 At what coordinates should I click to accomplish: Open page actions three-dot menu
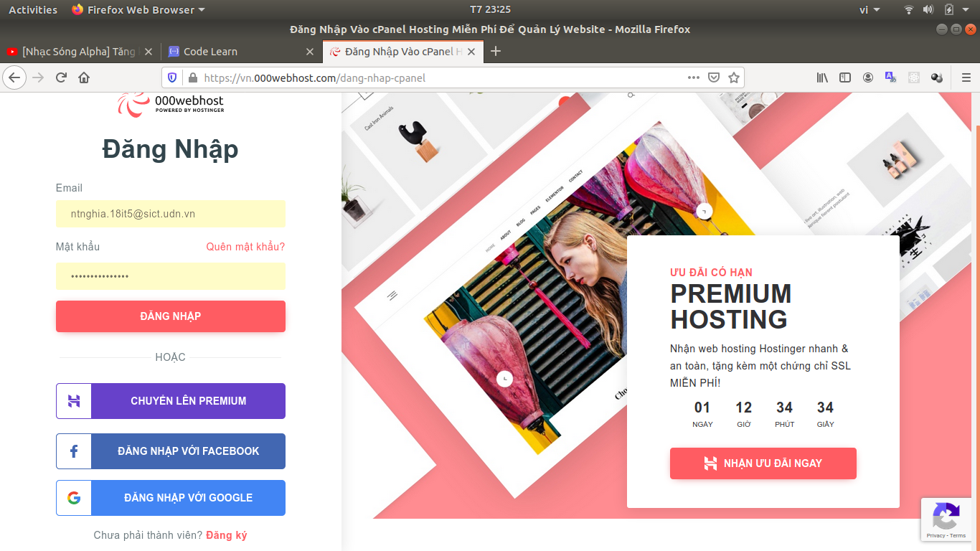pos(694,77)
